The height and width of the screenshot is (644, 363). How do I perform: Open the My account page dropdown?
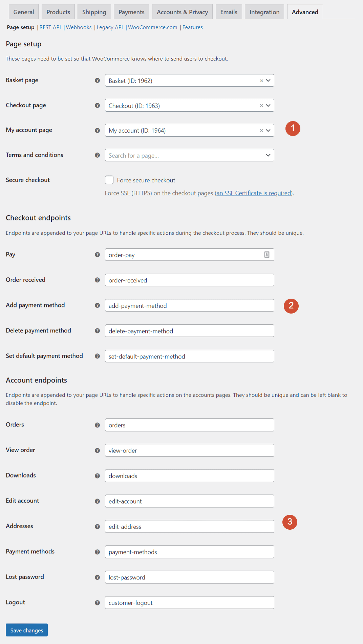pos(268,130)
